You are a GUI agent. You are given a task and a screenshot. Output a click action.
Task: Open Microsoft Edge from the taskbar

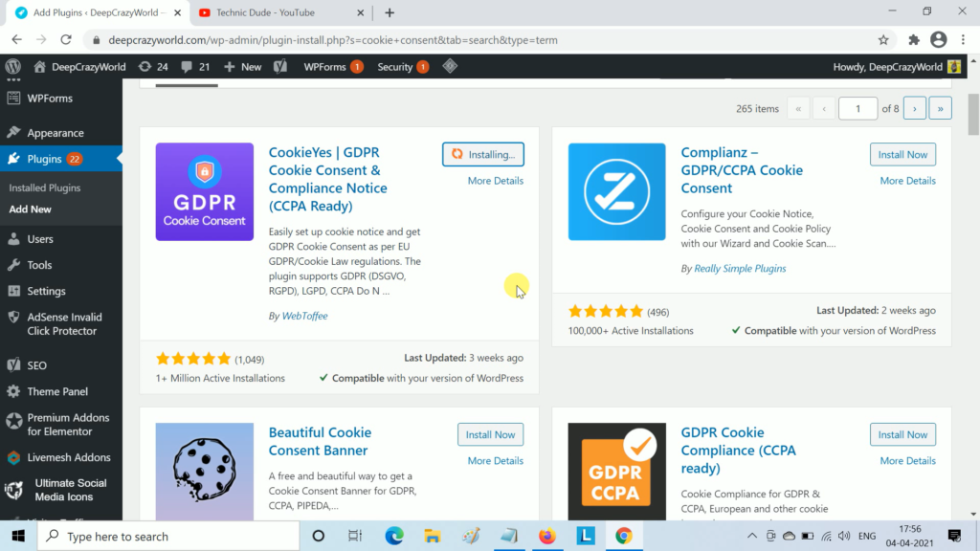tap(393, 536)
